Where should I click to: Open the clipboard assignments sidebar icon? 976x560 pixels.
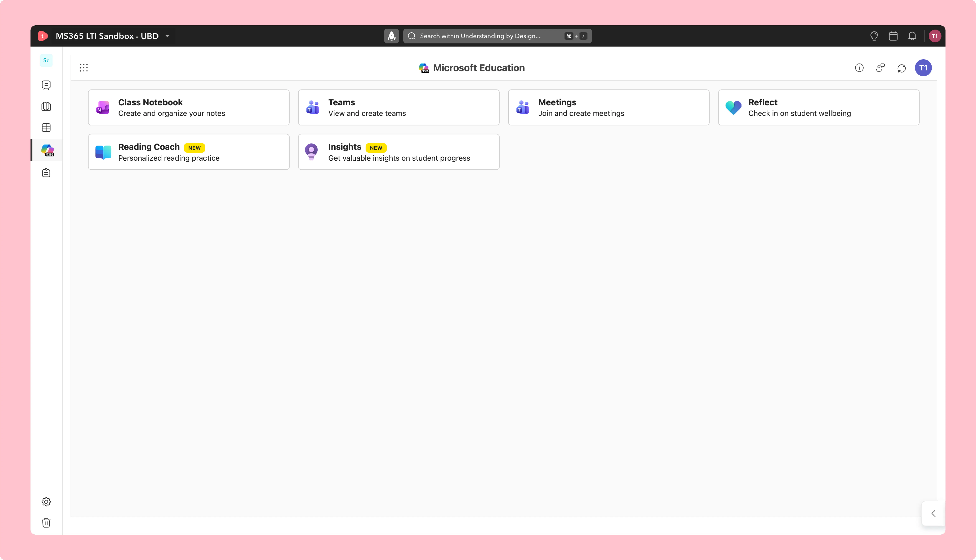(x=46, y=173)
